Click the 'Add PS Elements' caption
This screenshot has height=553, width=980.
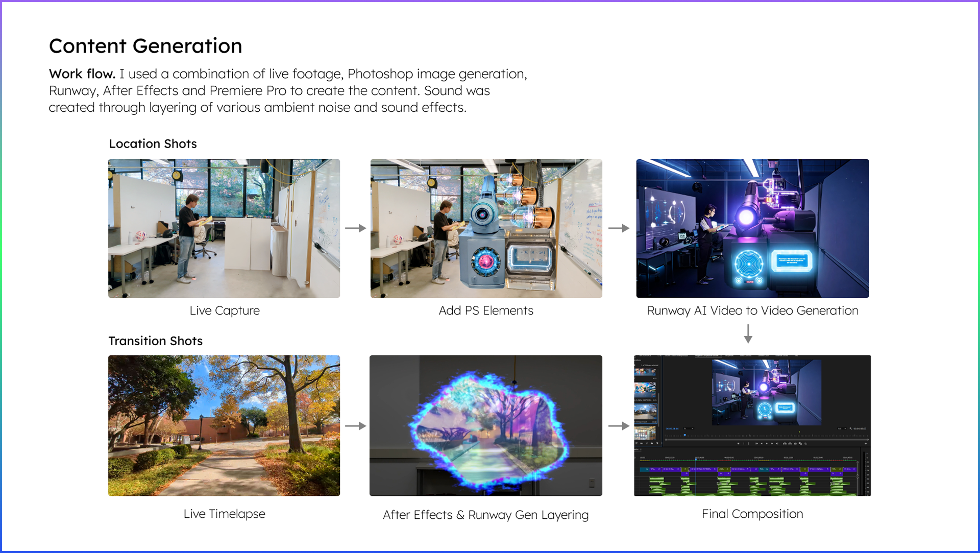point(486,310)
